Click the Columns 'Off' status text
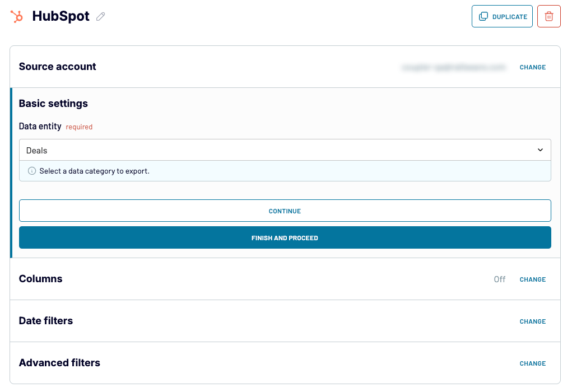The image size is (572, 392). pos(499,279)
